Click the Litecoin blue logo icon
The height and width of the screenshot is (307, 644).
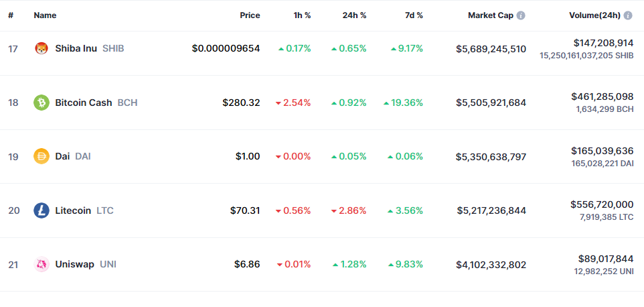[42, 210]
